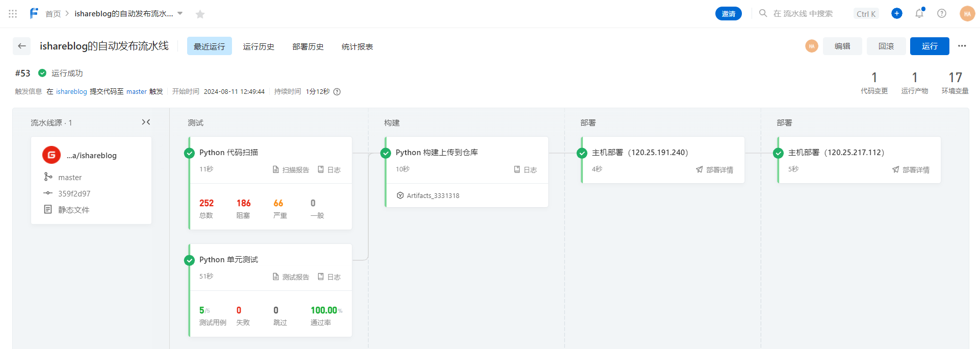
Task: Open 部署详情 for host 120.25.191.240
Action: point(714,170)
